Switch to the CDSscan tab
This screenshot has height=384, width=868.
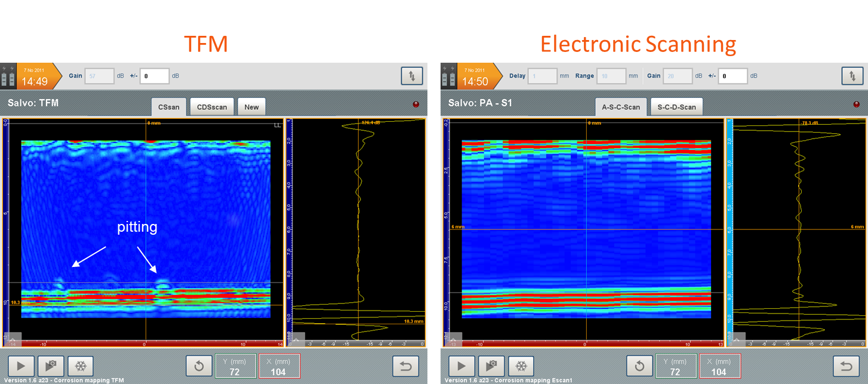(212, 107)
